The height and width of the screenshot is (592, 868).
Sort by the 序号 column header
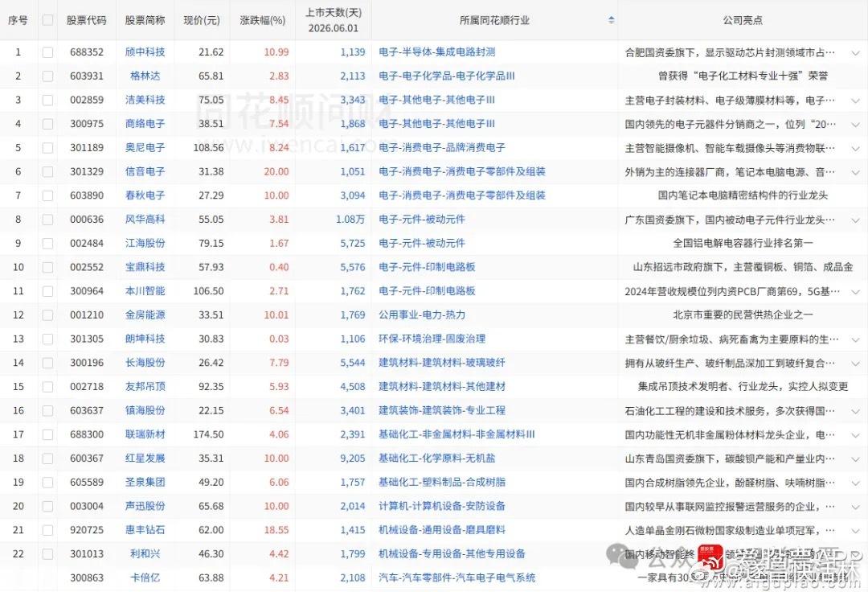coord(18,20)
